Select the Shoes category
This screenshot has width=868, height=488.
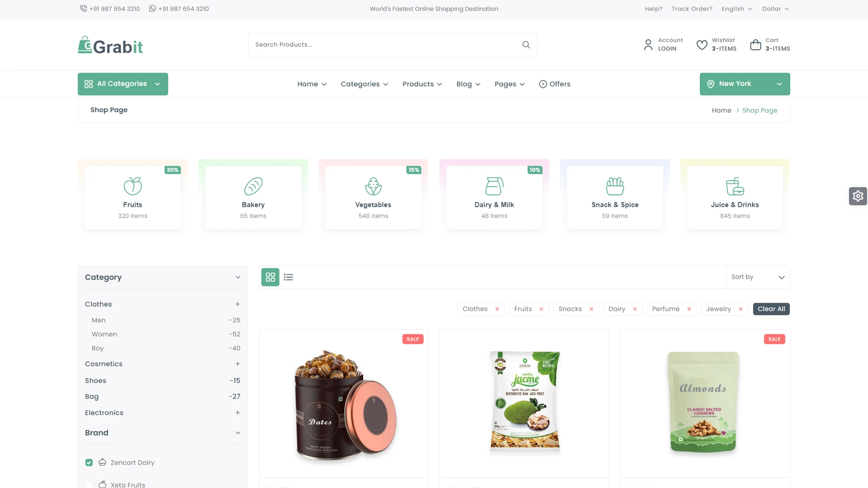click(x=95, y=380)
